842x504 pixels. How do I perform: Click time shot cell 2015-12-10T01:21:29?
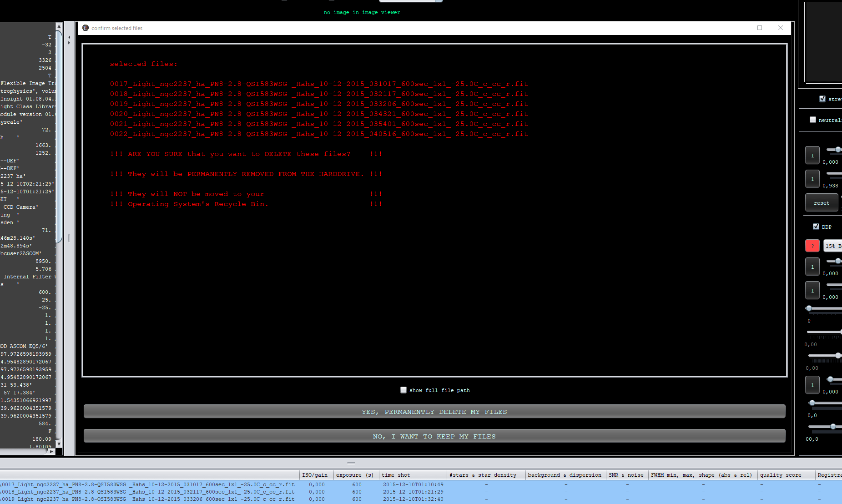click(413, 492)
